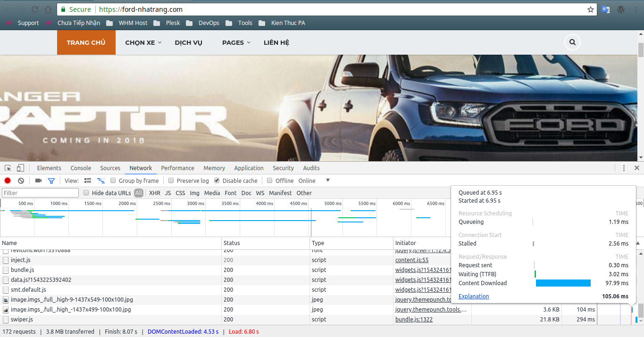The height and width of the screenshot is (337, 644).
Task: Switch to the Sources tab
Action: point(110,168)
